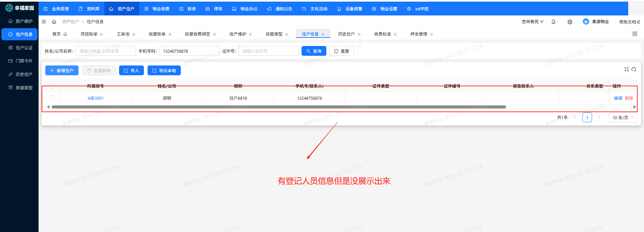
Task: Collapse the sidebar menu toggle icon
Action: pyautogui.click(x=44, y=22)
